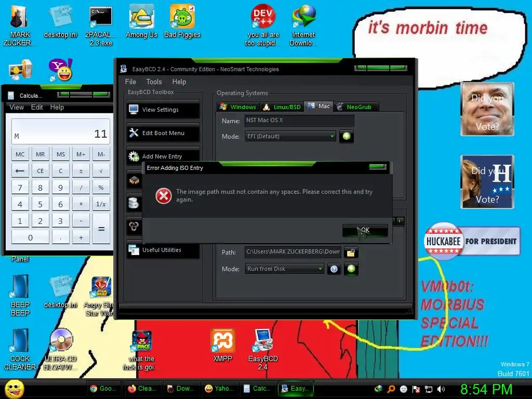Click the browse folder icon beside Path

(x=351, y=252)
